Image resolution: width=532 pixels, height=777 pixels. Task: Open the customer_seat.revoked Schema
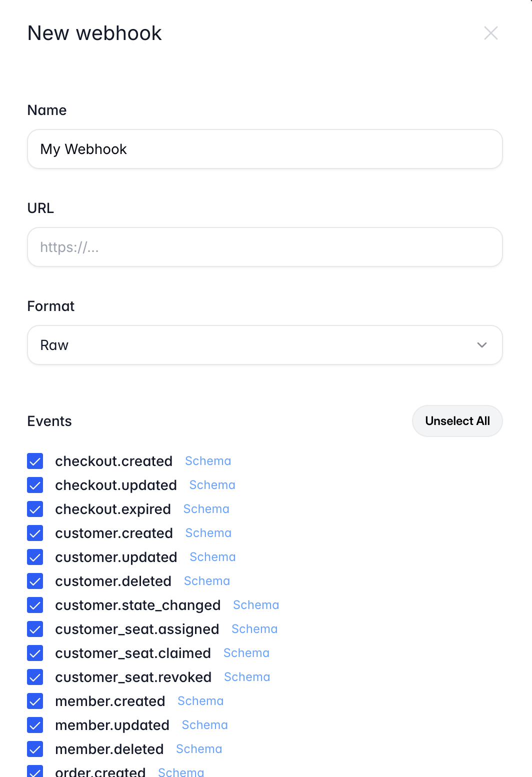coord(246,677)
